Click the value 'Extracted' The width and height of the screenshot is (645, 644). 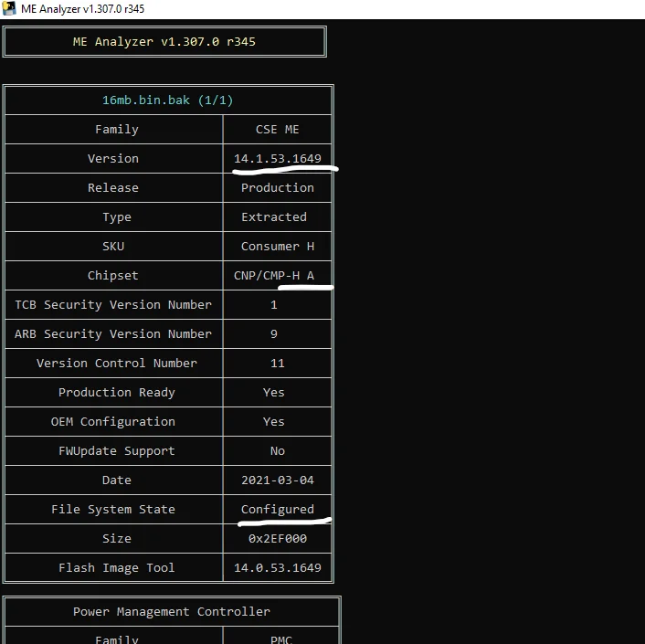point(274,217)
